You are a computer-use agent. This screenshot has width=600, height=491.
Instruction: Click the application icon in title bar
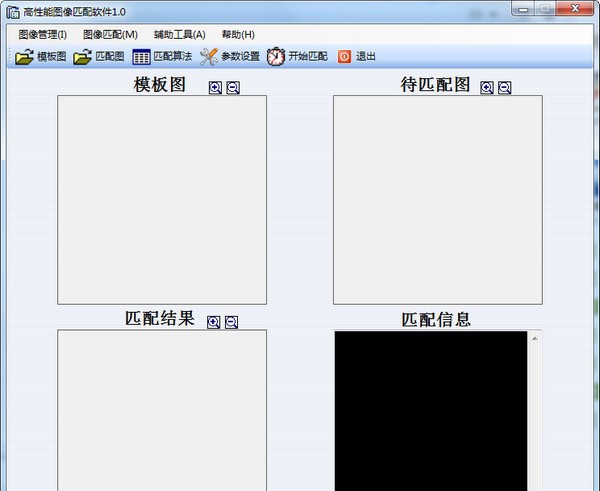13,12
